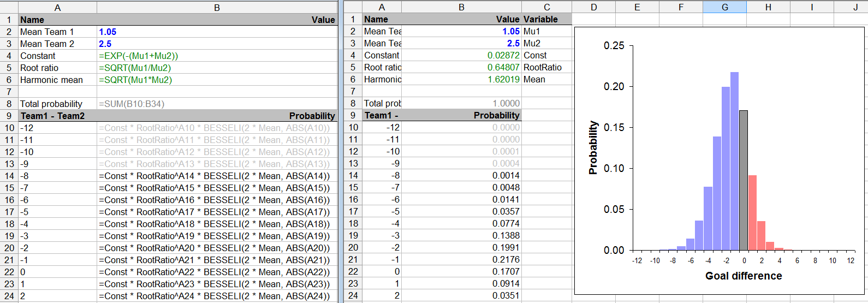Select the vertical 'Probability' chart axis title
868x303 pixels.
pyautogui.click(x=593, y=147)
